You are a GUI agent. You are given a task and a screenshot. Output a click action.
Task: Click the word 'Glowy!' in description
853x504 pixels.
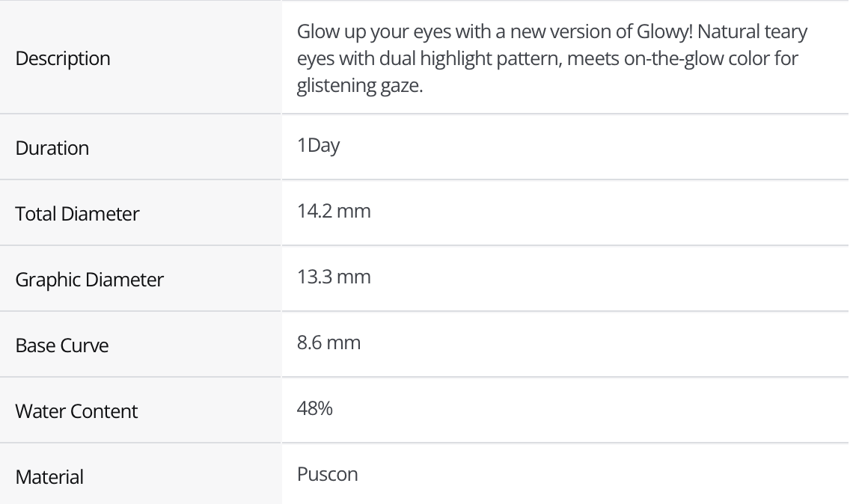[664, 31]
